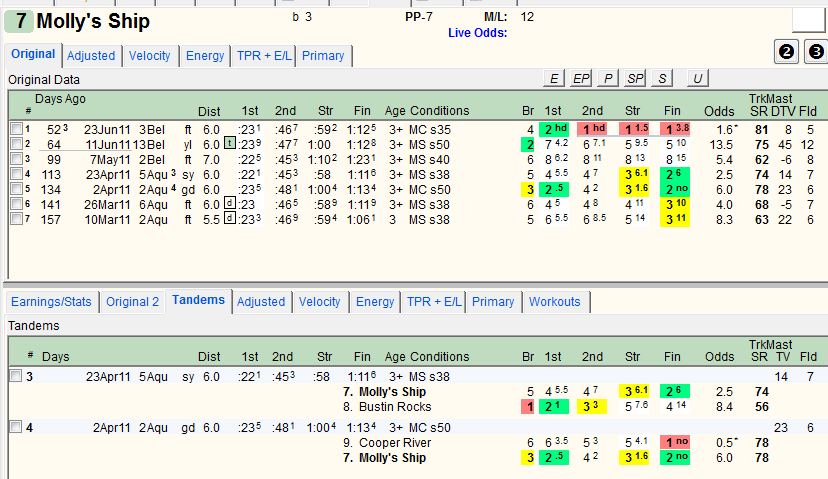Click the EP running style button
This screenshot has width=828, height=479.
(x=581, y=79)
